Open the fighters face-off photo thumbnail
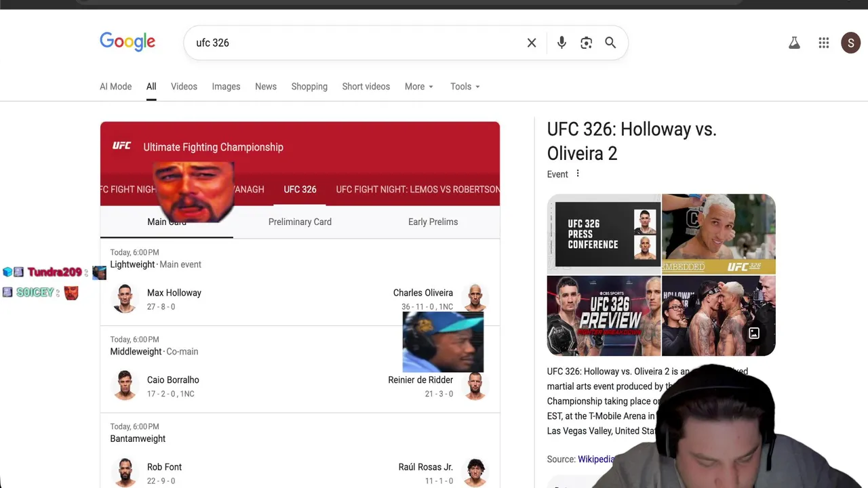Viewport: 868px width, 488px height. point(719,316)
